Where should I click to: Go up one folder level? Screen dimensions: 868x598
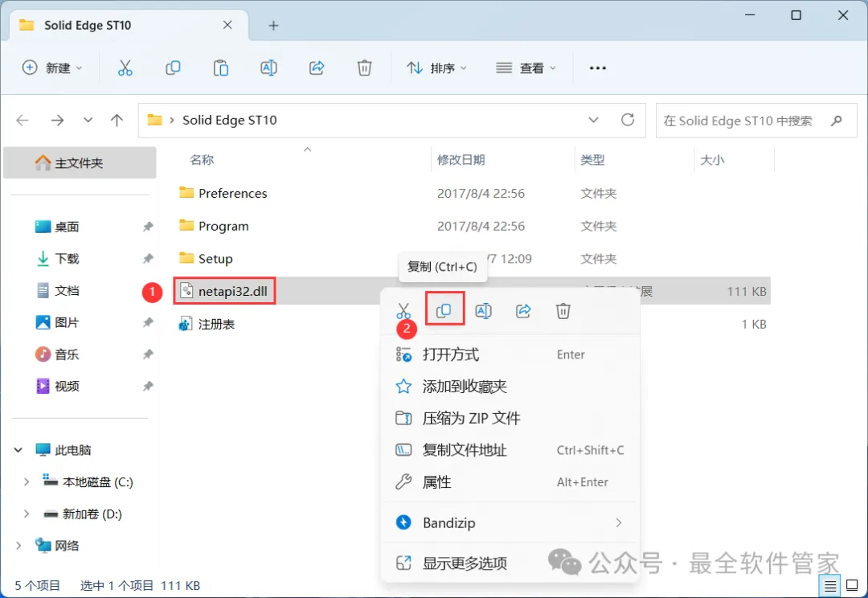pos(117,120)
